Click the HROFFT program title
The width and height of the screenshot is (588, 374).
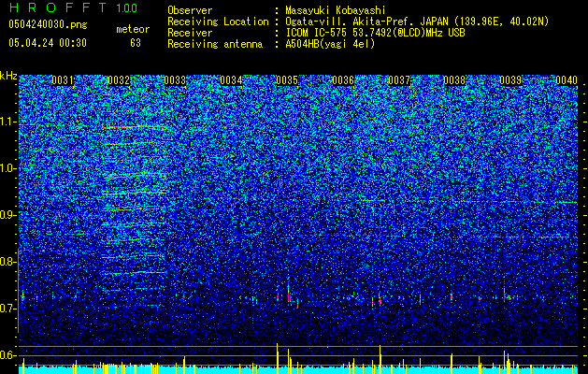point(58,7)
